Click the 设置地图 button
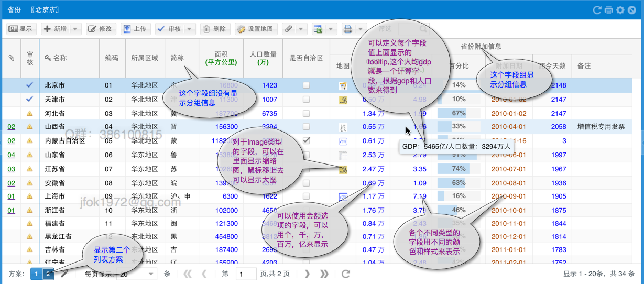 pos(256,29)
